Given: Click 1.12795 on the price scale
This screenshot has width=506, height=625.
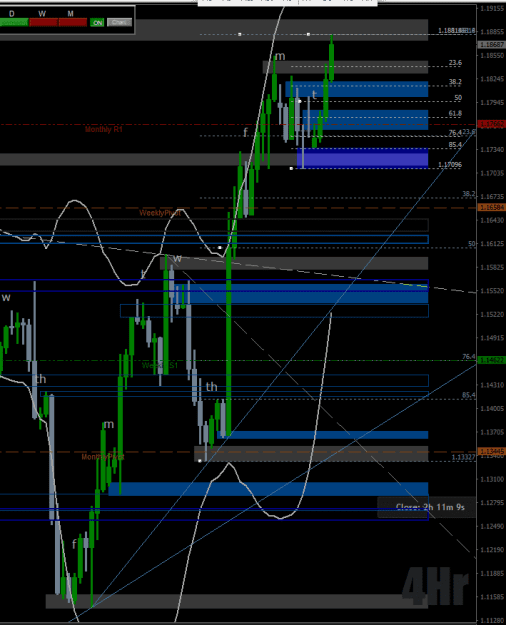Looking at the screenshot, I should (x=492, y=503).
